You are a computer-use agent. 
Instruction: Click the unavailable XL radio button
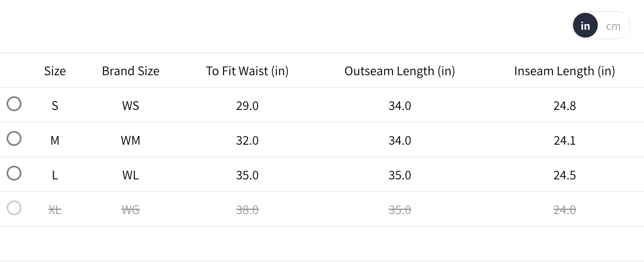coord(14,208)
